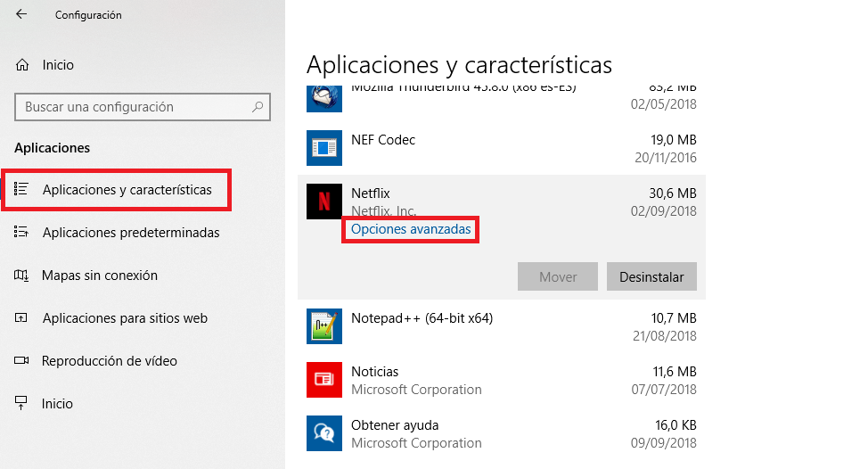
Task: Click the search magnifier icon
Action: pos(258,107)
